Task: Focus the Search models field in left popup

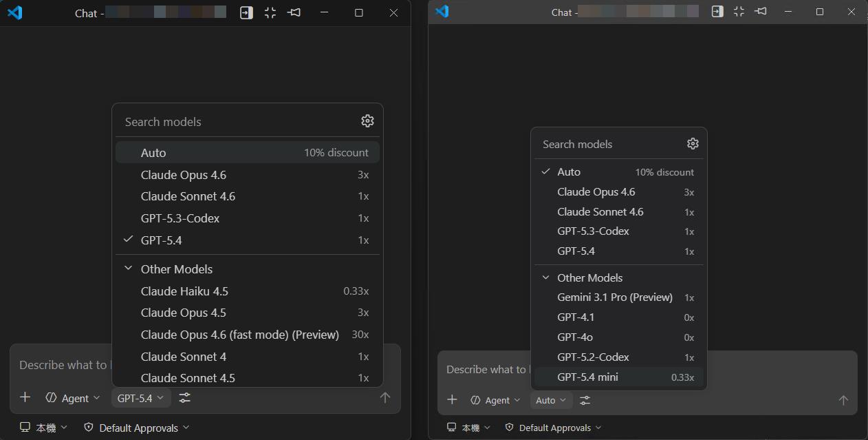Action: coord(234,122)
